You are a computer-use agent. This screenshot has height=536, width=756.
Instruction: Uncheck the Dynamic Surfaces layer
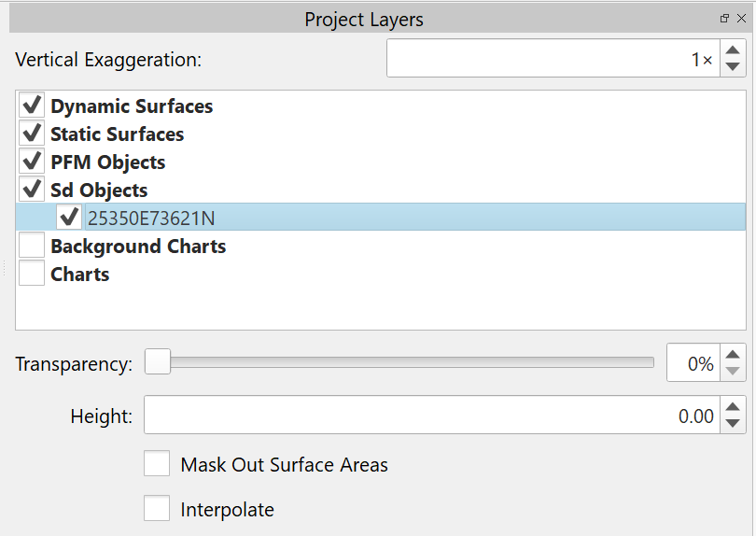(x=33, y=106)
